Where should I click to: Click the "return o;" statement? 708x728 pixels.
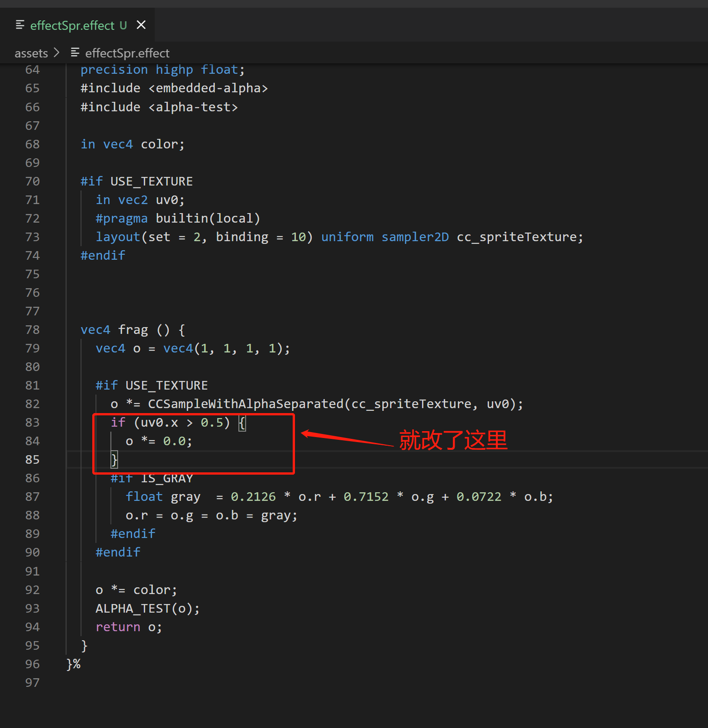click(128, 627)
